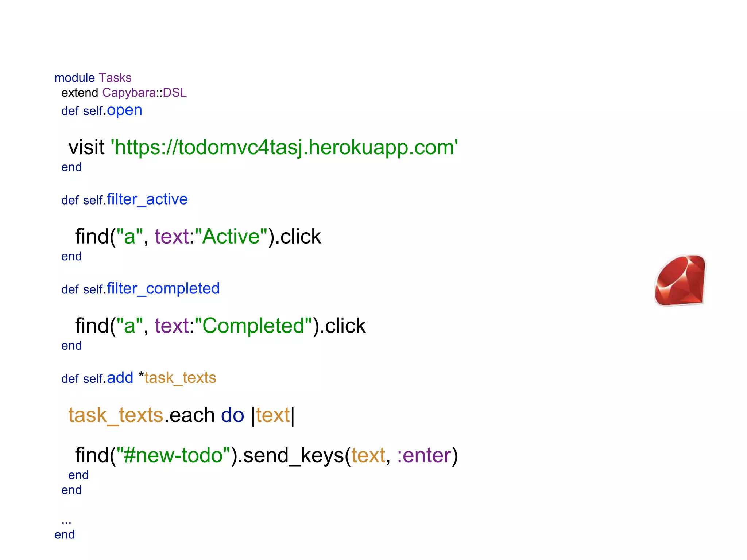This screenshot has height=560, width=747.
Task: Click 'end' closing the each block
Action: tap(78, 475)
